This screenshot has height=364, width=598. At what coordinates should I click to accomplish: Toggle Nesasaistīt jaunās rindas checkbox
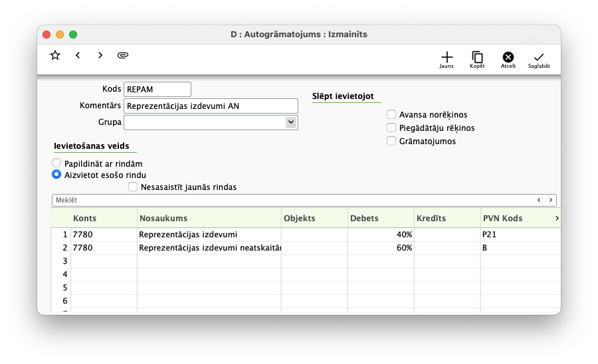(134, 187)
